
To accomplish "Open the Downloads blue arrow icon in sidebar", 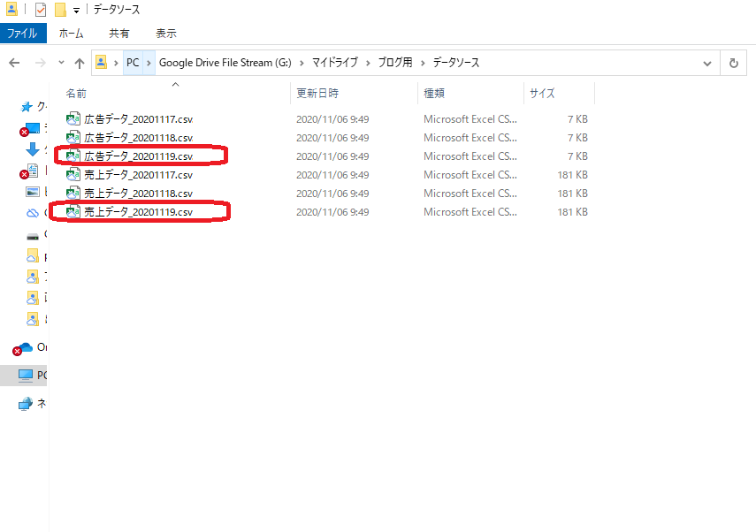I will click(x=33, y=149).
